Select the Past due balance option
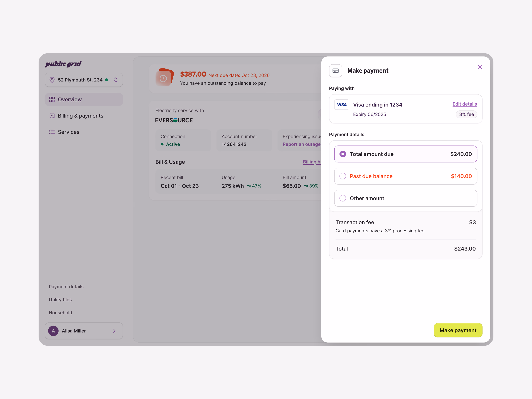This screenshot has width=532, height=399. [x=405, y=176]
